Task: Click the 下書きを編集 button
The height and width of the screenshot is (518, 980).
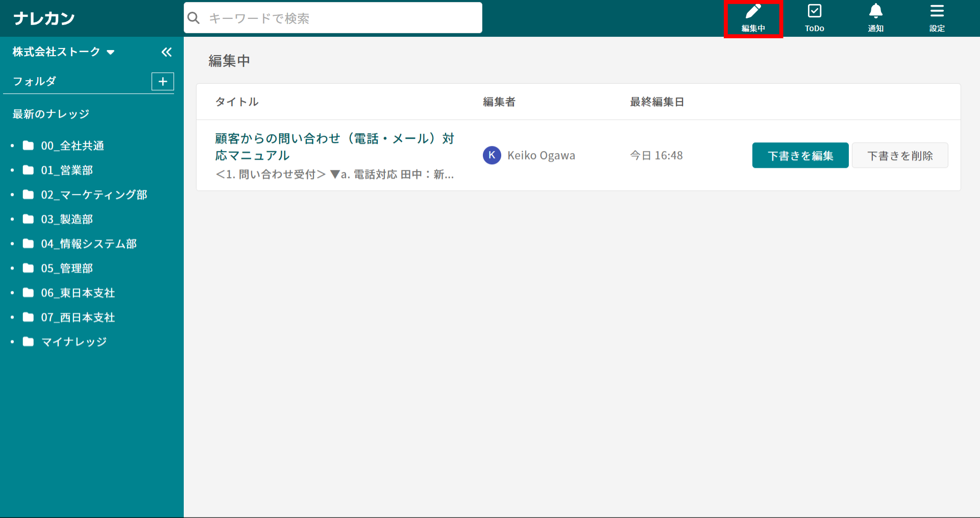Action: pos(800,156)
